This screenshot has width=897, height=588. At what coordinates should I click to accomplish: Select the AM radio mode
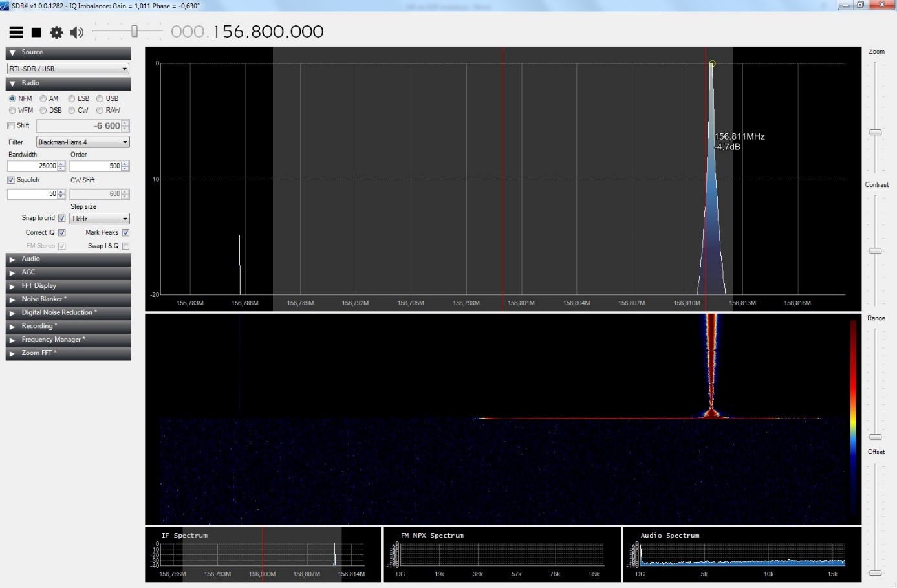tap(43, 99)
